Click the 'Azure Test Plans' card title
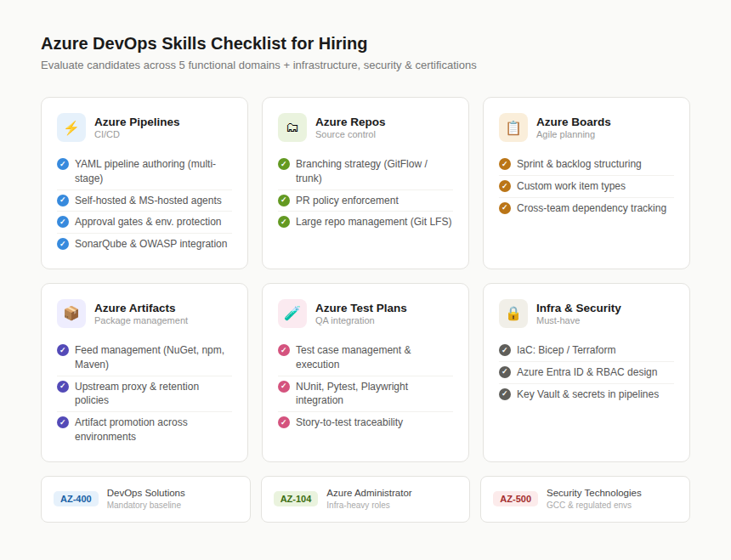 click(361, 308)
